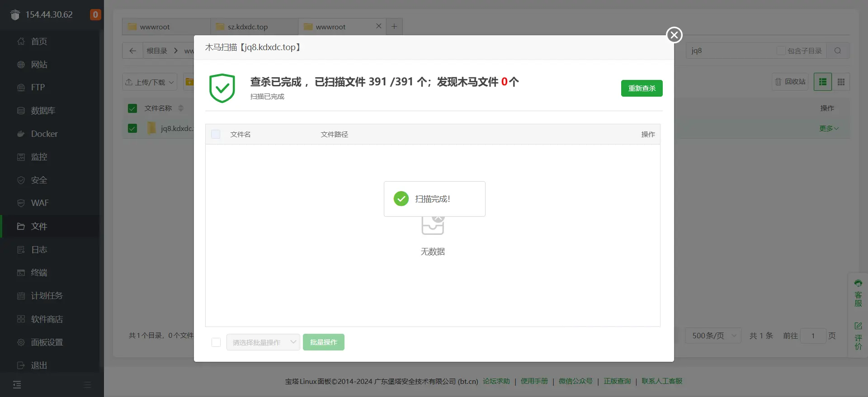Open the 联系人工客服 link
This screenshot has height=397, width=868.
(x=662, y=381)
